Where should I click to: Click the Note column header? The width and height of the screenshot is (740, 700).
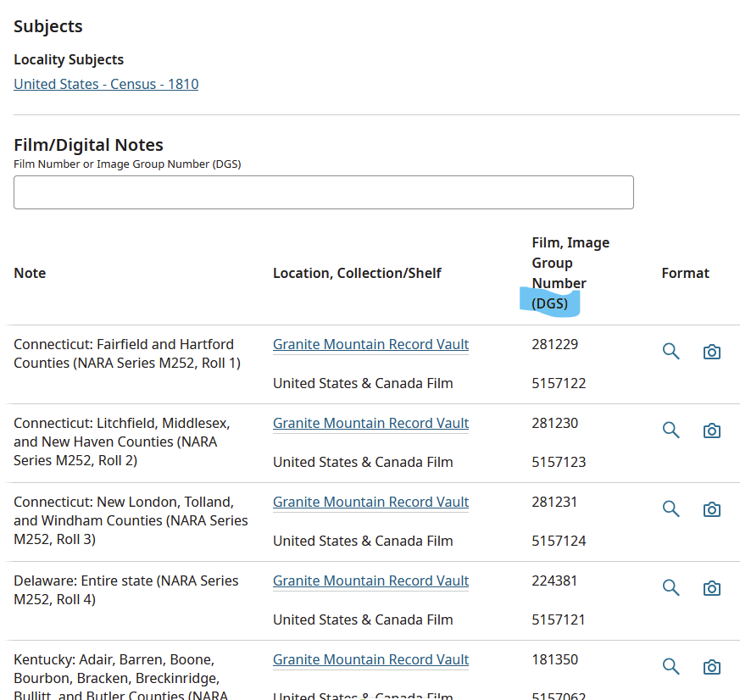pyautogui.click(x=30, y=273)
